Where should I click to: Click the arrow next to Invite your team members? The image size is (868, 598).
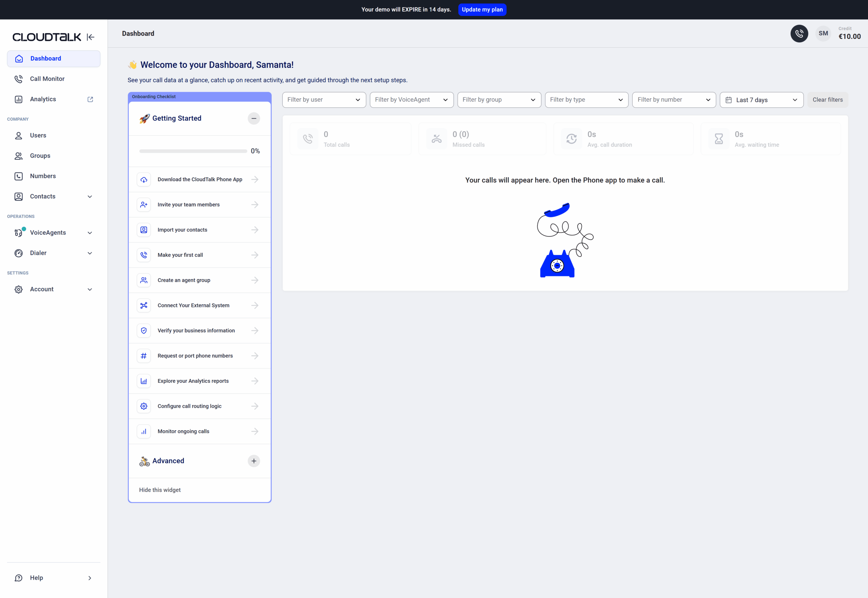(255, 205)
